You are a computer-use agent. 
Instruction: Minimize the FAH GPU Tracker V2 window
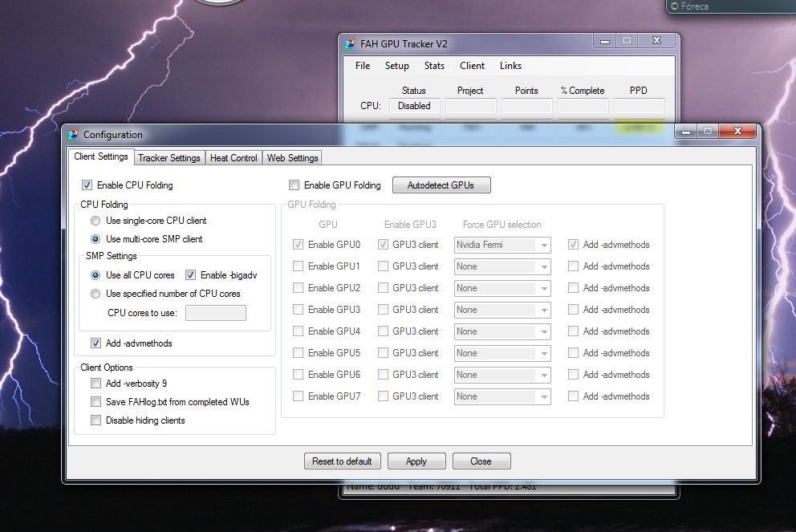[604, 41]
